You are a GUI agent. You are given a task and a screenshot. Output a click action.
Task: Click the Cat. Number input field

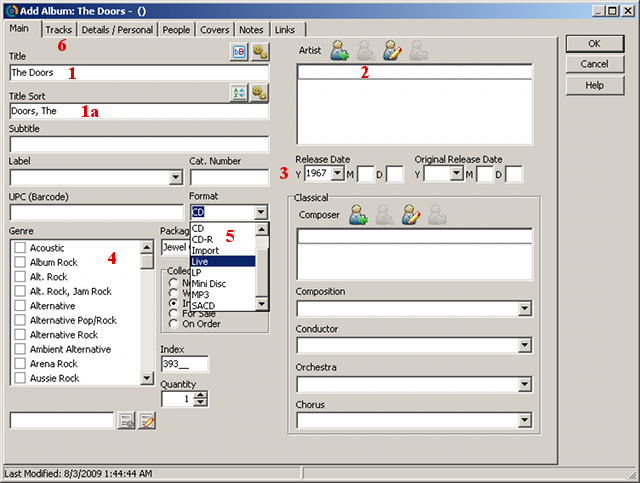point(229,178)
